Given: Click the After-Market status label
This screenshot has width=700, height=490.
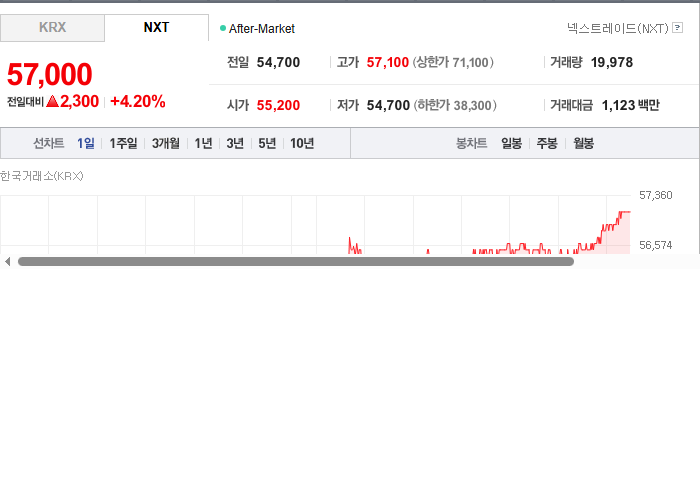Looking at the screenshot, I should [262, 29].
